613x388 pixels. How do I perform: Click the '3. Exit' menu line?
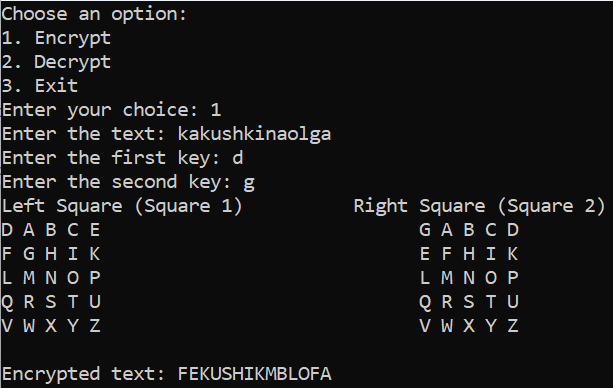40,86
